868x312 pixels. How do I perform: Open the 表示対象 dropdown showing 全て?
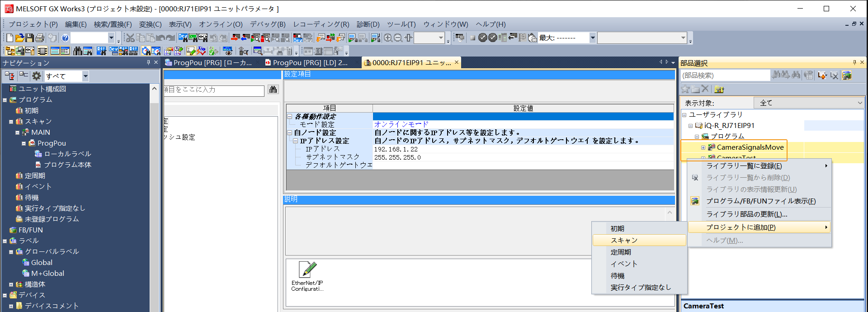click(809, 103)
